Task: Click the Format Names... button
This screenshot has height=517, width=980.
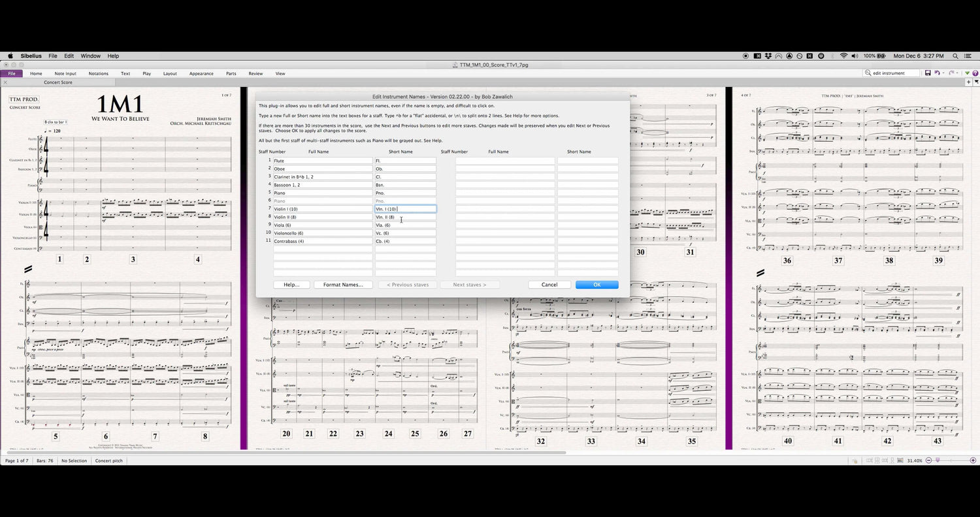Action: [x=343, y=285]
